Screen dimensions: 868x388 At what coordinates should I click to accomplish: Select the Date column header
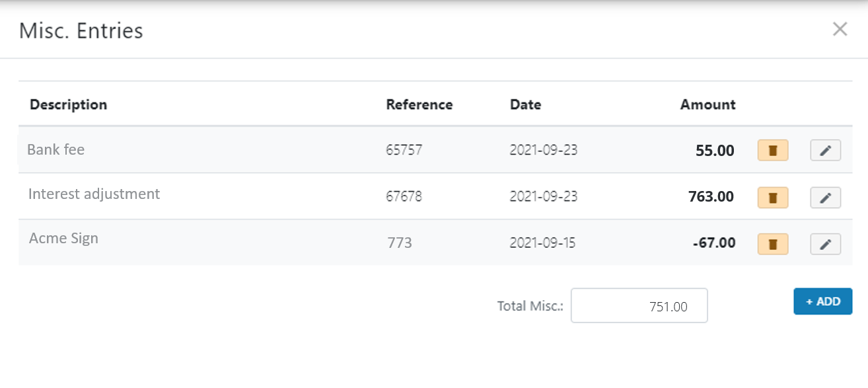525,104
